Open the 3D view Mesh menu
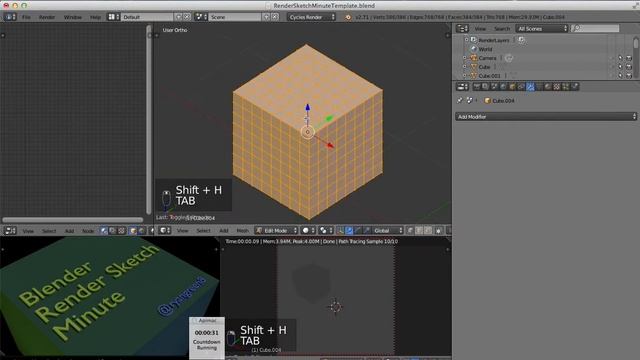This screenshot has width=640, height=360. [x=242, y=231]
